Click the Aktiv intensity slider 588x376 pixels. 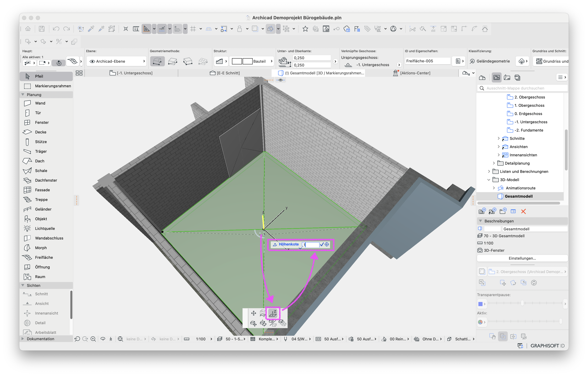(x=525, y=322)
